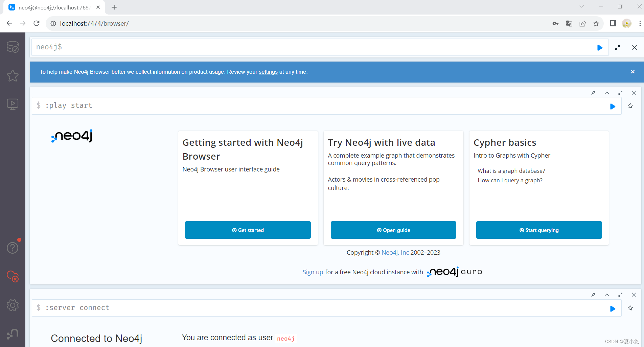Click the browser address bar URL
644x347 pixels.
tap(94, 23)
